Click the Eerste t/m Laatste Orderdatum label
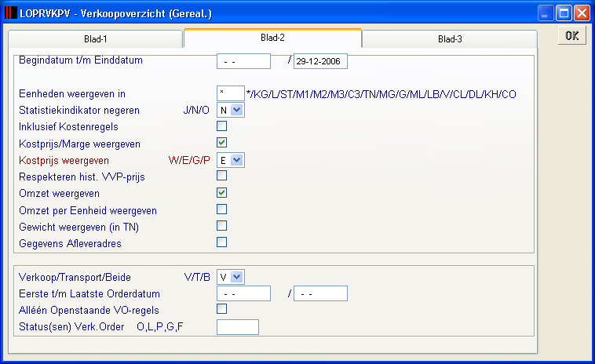The height and width of the screenshot is (364, 595). [x=89, y=294]
